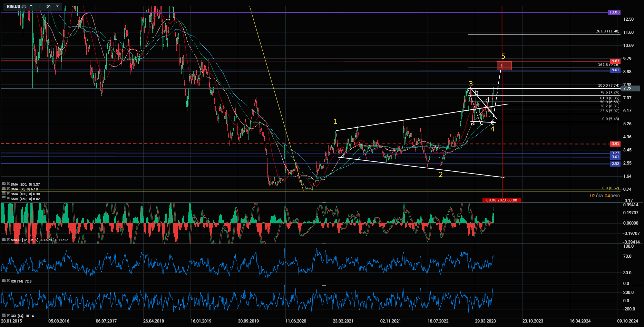The width and height of the screenshot is (644, 327).
Task: Click the Fibonacci 0.0 (5.43) level label
Action: point(611,119)
